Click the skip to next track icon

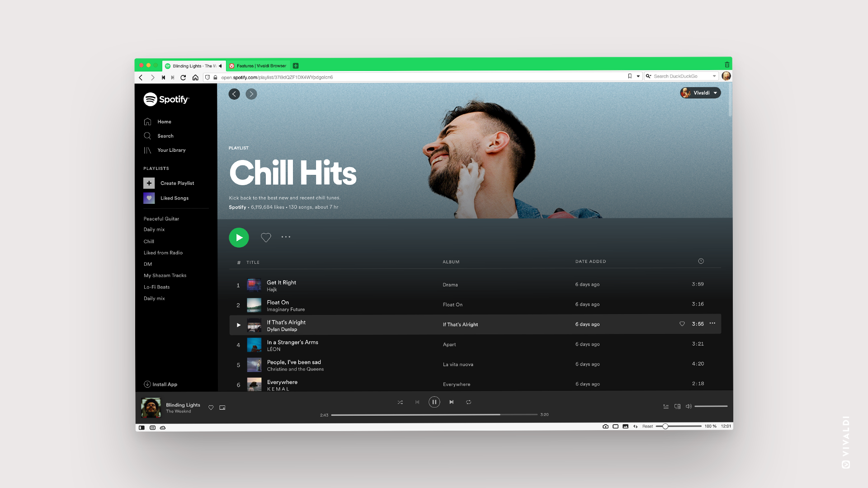click(452, 402)
